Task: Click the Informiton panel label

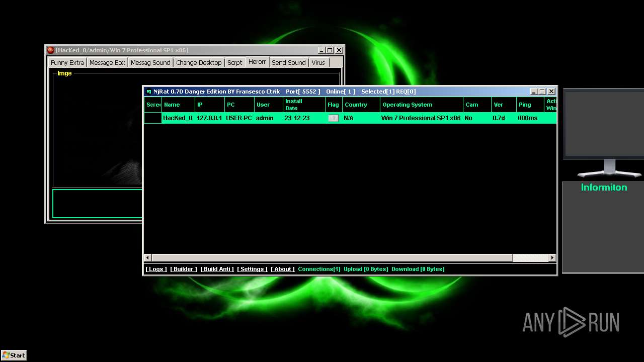Action: (604, 188)
